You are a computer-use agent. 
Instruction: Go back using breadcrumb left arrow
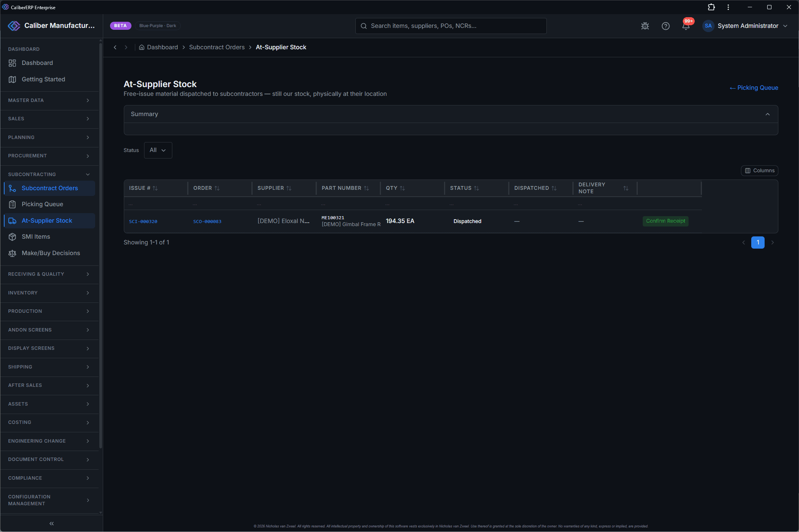[x=115, y=47]
